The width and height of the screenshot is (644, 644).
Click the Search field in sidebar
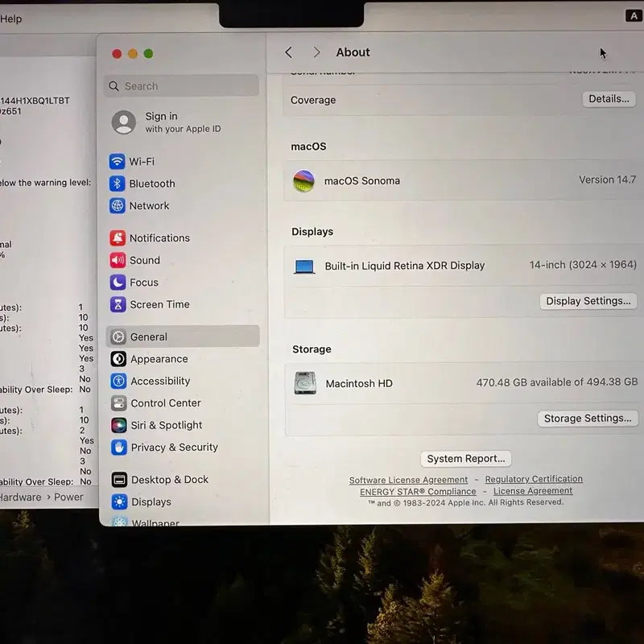(x=181, y=86)
